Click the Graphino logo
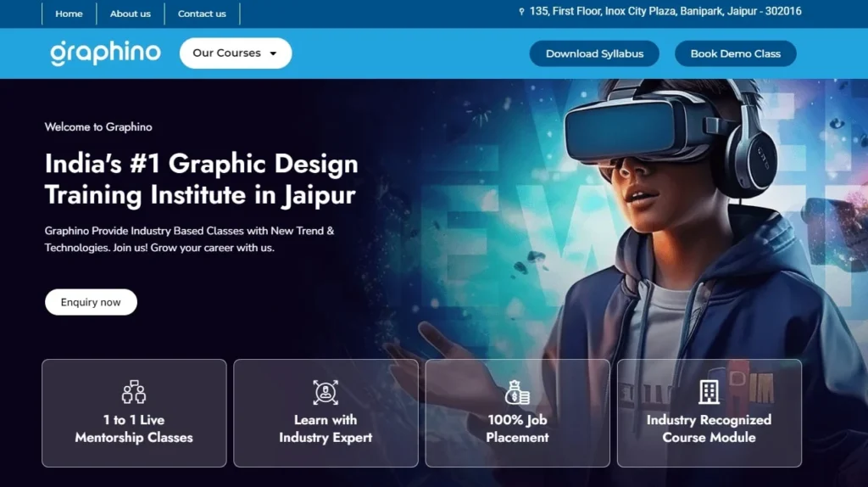Image resolution: width=868 pixels, height=487 pixels. 105,53
